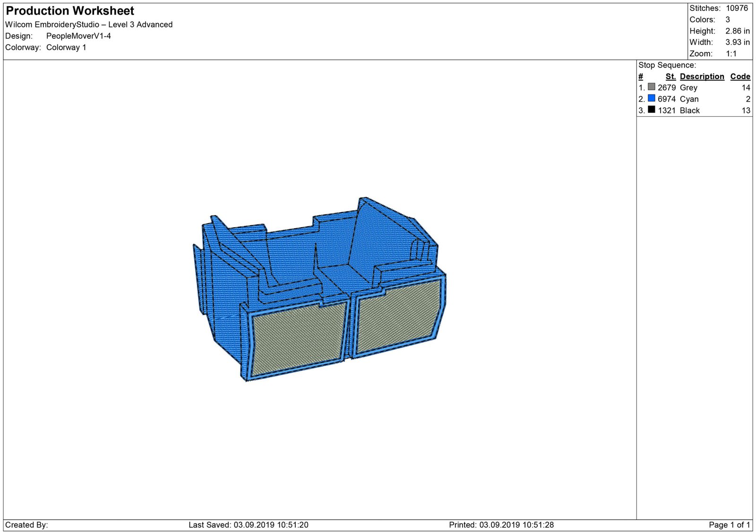
Task: Click the zoom value '1:1'
Action: point(731,53)
